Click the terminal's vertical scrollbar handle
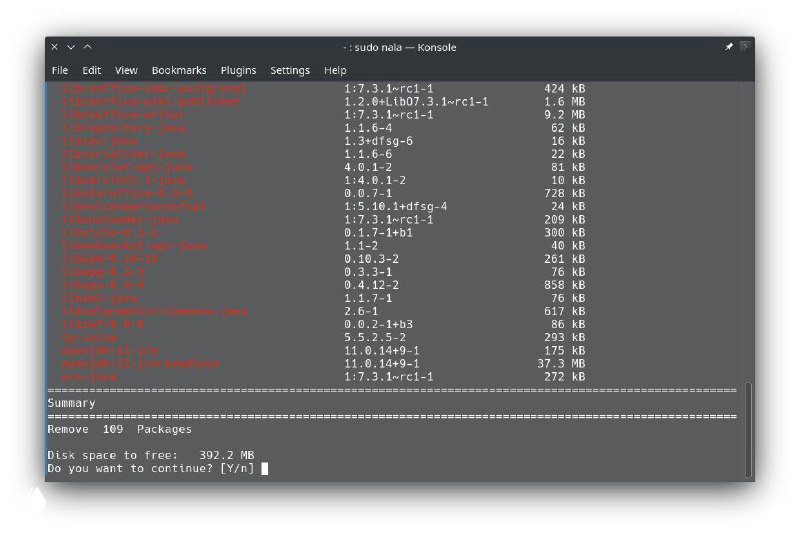 748,430
